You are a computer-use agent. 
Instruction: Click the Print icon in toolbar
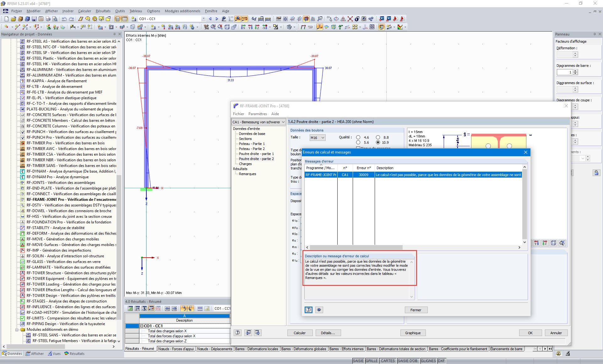click(48, 19)
